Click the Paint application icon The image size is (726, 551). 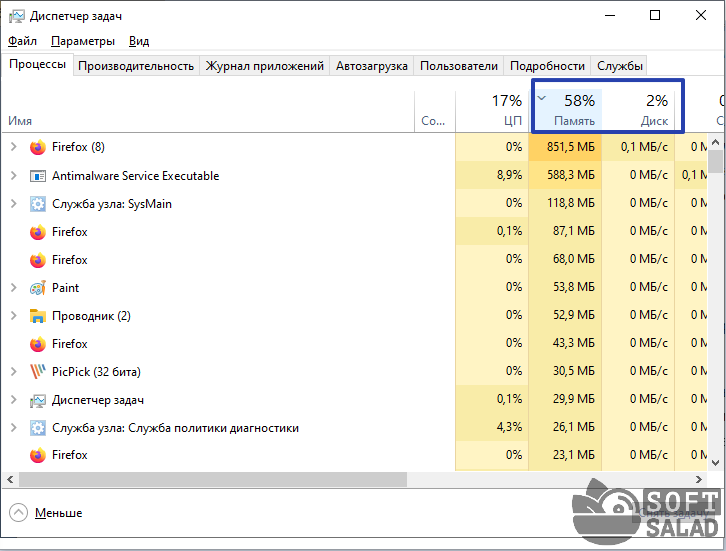click(x=38, y=288)
